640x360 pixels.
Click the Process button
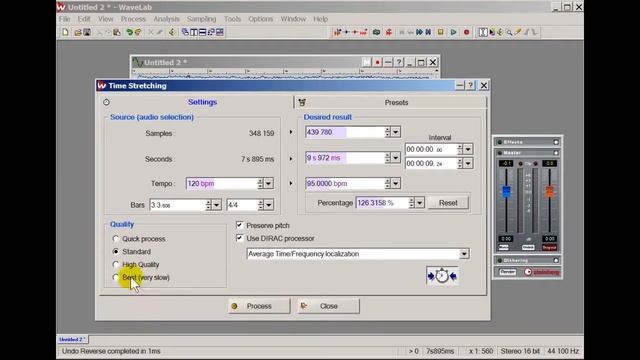coord(259,306)
